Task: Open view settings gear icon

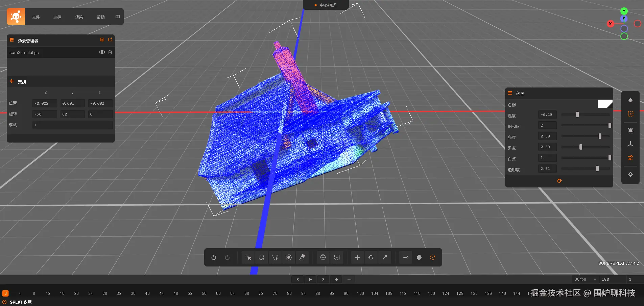Action: click(x=630, y=174)
